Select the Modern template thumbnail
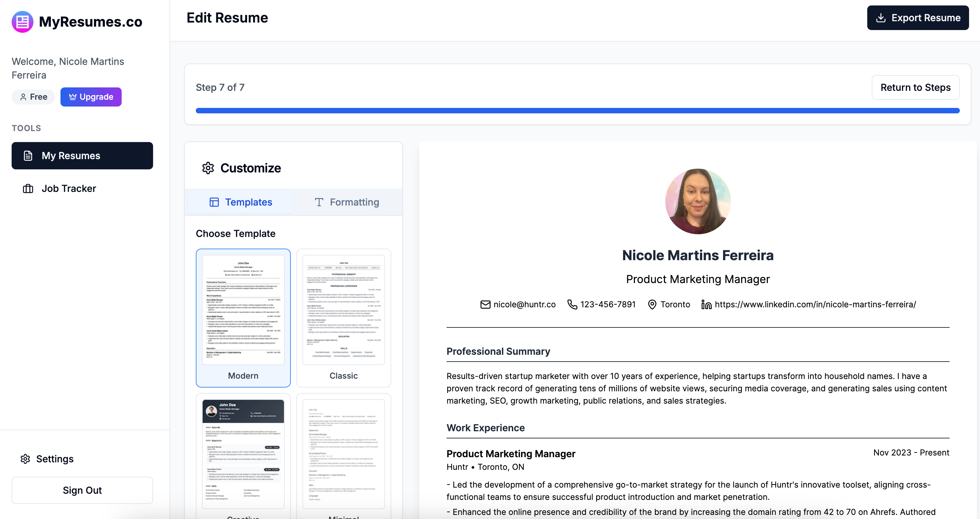The image size is (980, 519). click(x=243, y=310)
